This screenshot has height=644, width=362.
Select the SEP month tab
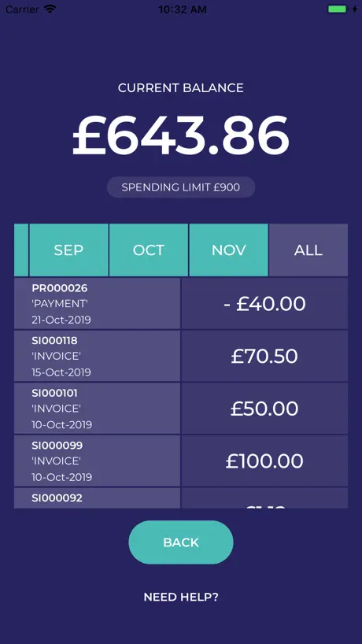pos(68,250)
